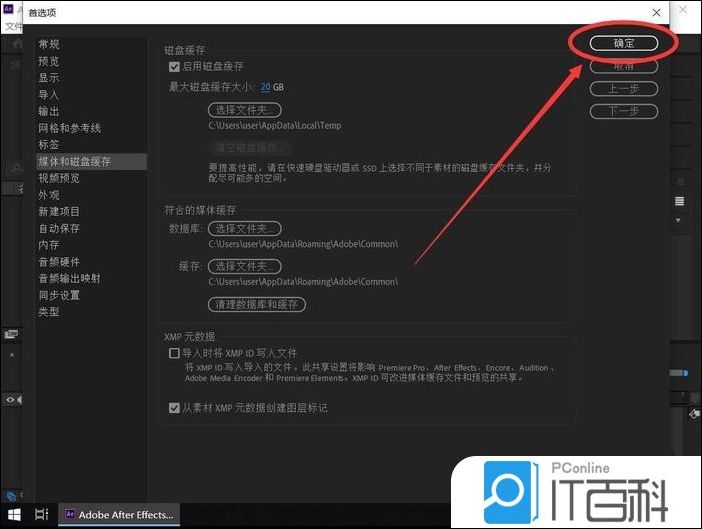Open the 类型 preferences page
Image resolution: width=702 pixels, height=529 pixels.
(48, 312)
